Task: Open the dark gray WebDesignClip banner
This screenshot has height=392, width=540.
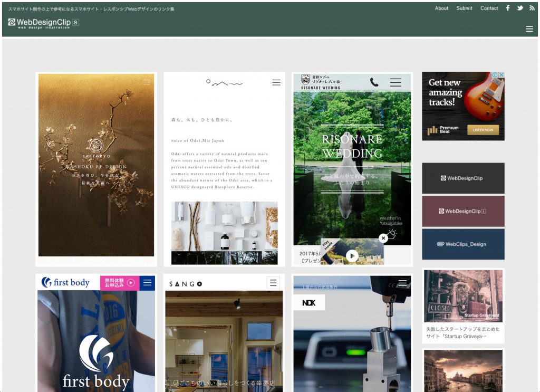Action: [463, 178]
